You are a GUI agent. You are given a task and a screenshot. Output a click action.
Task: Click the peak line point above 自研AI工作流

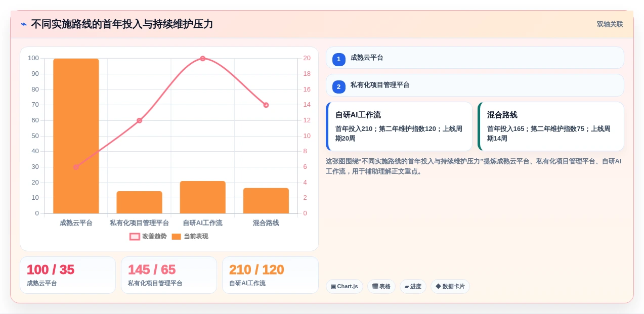point(202,59)
